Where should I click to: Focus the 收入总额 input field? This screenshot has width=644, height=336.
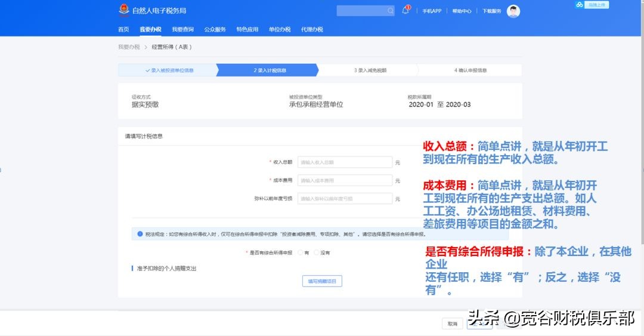coord(345,162)
